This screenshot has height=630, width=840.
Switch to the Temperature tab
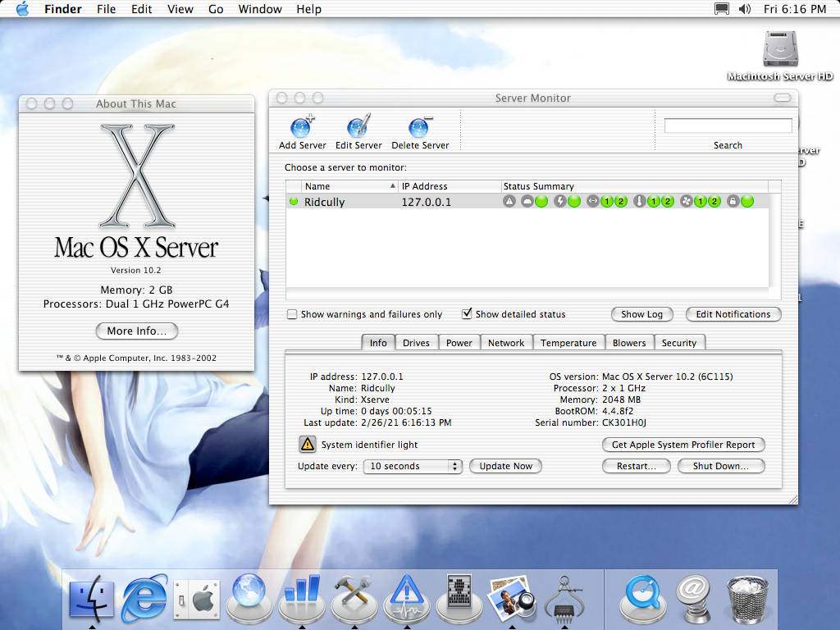tap(568, 343)
